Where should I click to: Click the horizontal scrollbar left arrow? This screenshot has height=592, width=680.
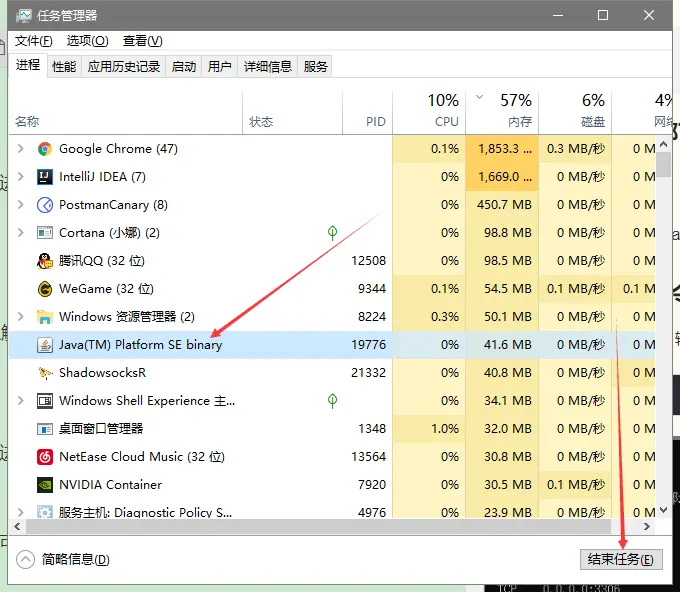pos(17,527)
